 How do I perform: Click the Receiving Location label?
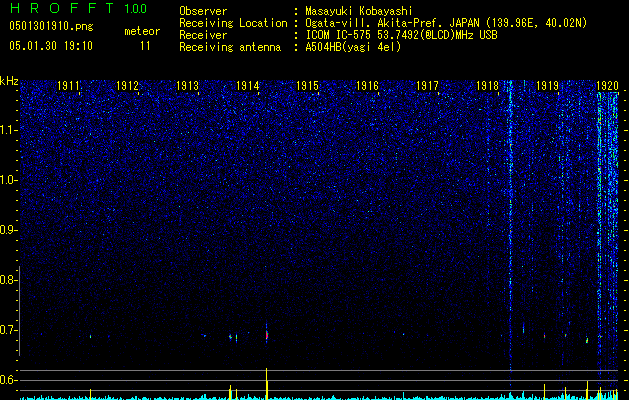point(233,23)
